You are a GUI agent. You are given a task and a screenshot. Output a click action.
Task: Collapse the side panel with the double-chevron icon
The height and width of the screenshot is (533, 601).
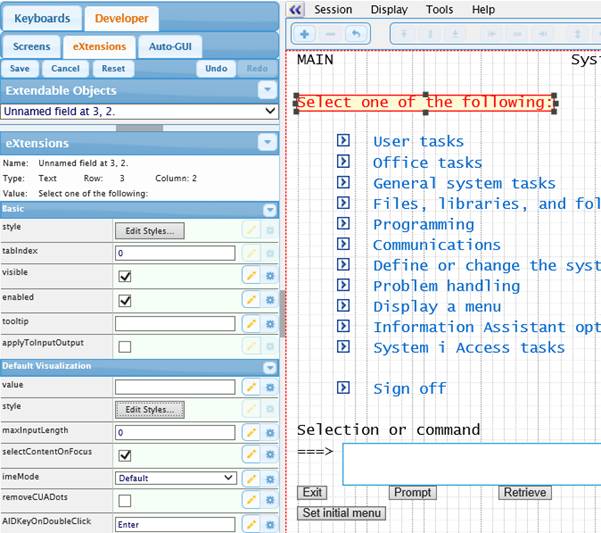pyautogui.click(x=294, y=9)
